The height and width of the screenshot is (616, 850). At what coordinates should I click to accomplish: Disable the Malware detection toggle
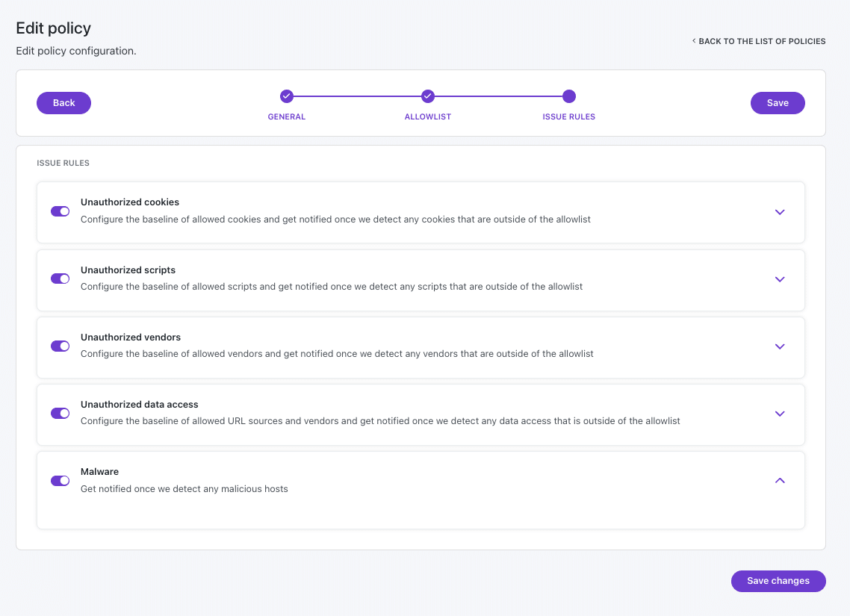tap(61, 481)
